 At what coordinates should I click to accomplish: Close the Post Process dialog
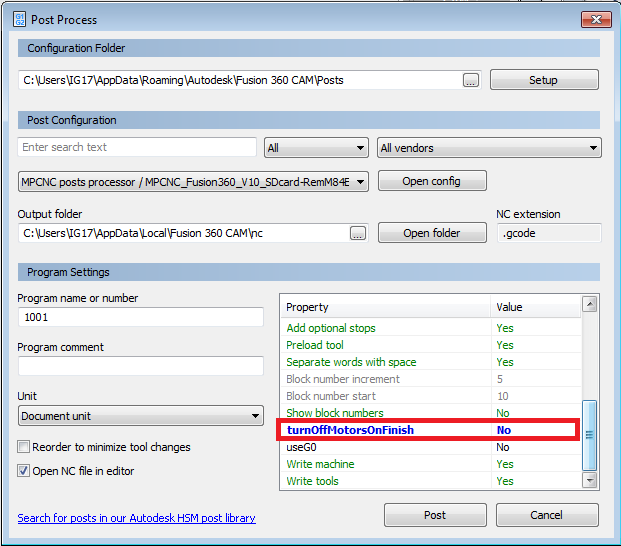(594, 19)
